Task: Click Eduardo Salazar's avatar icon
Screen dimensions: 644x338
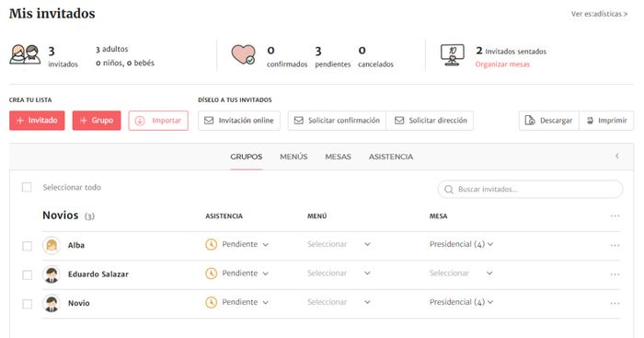Action: click(x=52, y=274)
